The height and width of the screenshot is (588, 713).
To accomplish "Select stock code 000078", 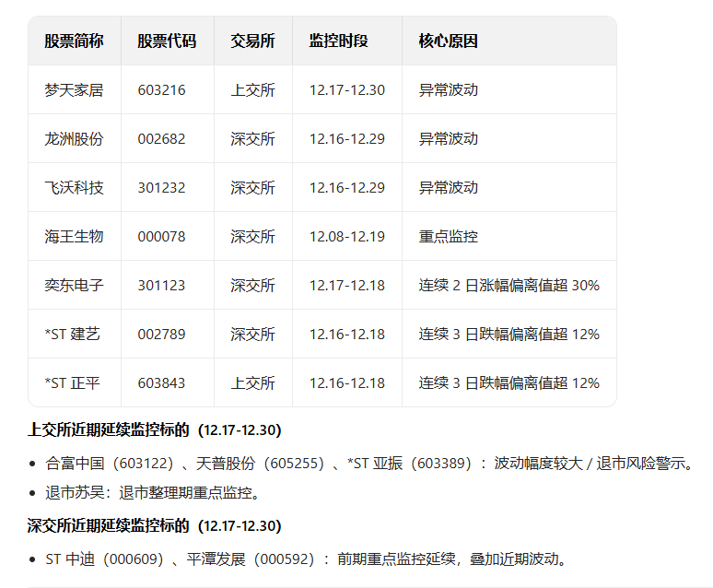I will [x=161, y=237].
